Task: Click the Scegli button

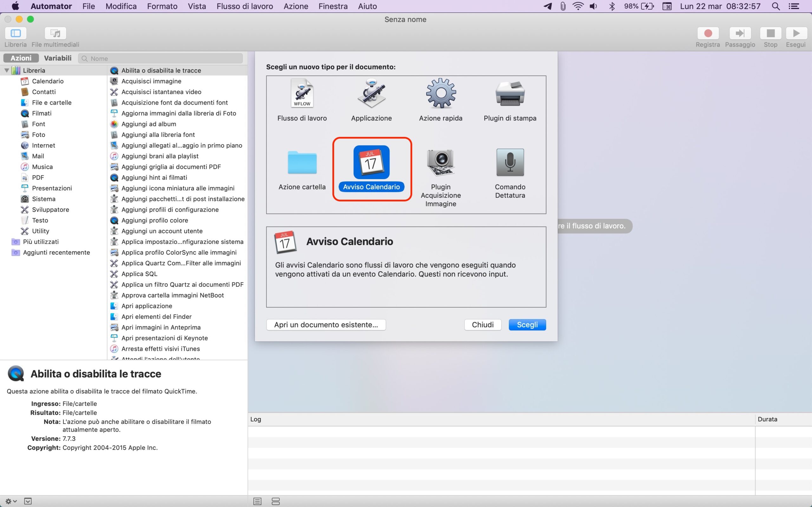Action: (527, 324)
